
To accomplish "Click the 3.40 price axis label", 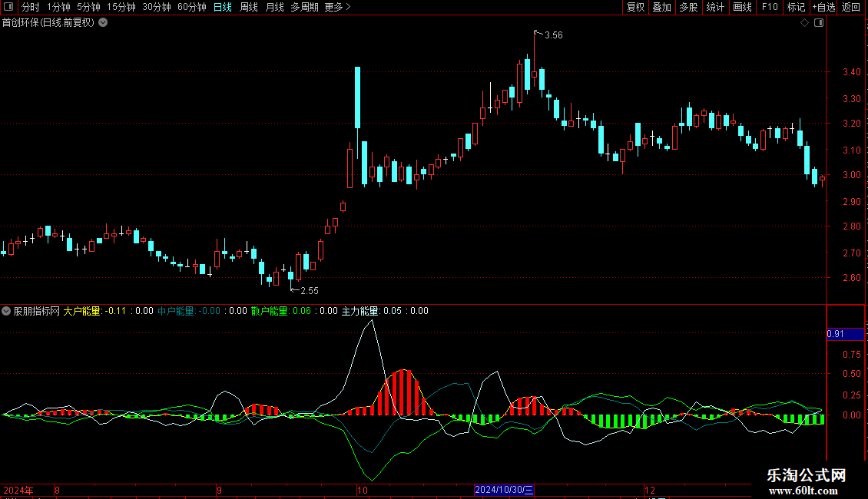I will (851, 72).
